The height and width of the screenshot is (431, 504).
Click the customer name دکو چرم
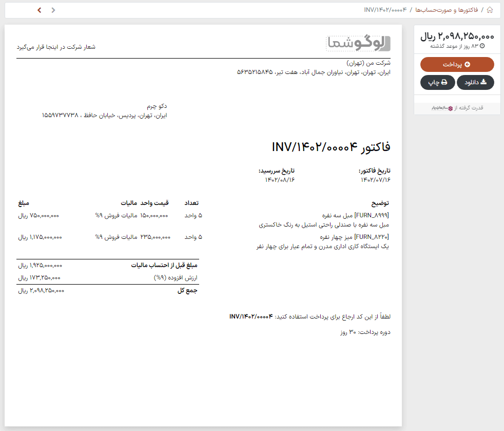[157, 106]
